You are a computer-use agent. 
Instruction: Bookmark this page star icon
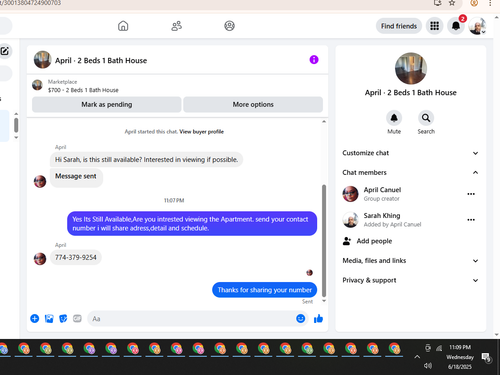click(452, 3)
